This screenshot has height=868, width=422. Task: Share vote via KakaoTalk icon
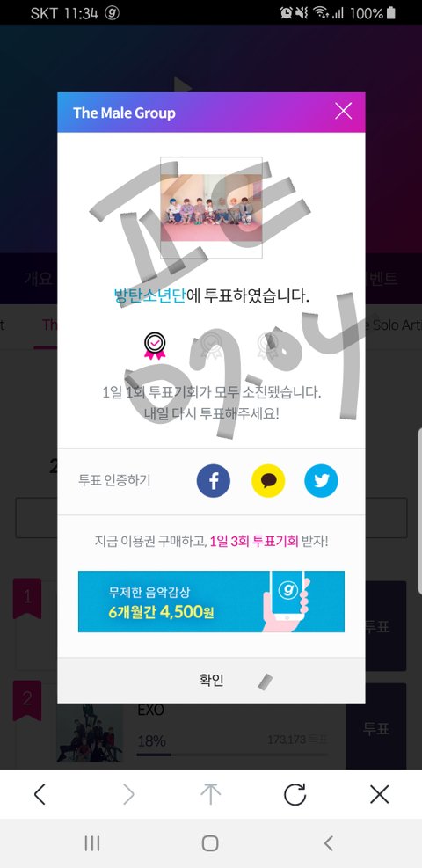pyautogui.click(x=268, y=480)
